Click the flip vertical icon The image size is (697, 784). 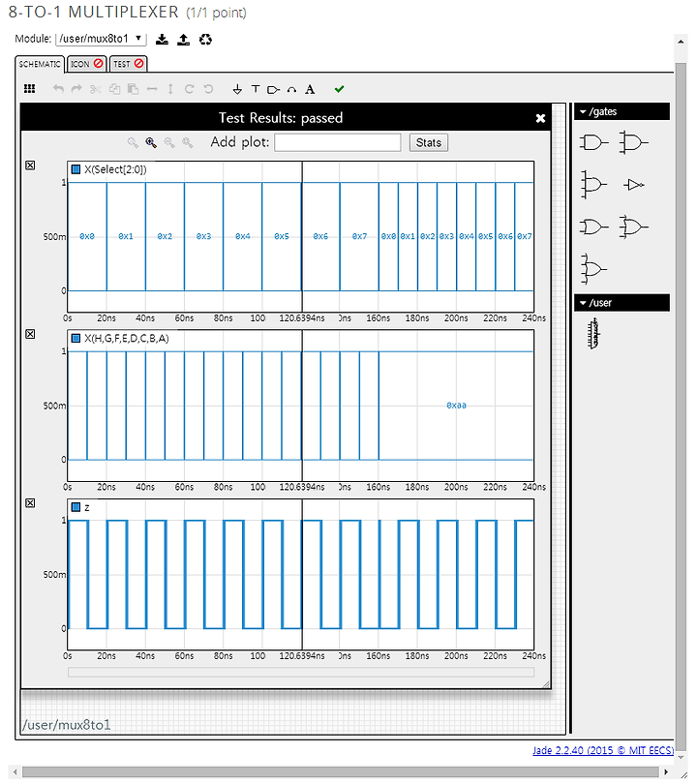click(x=170, y=89)
